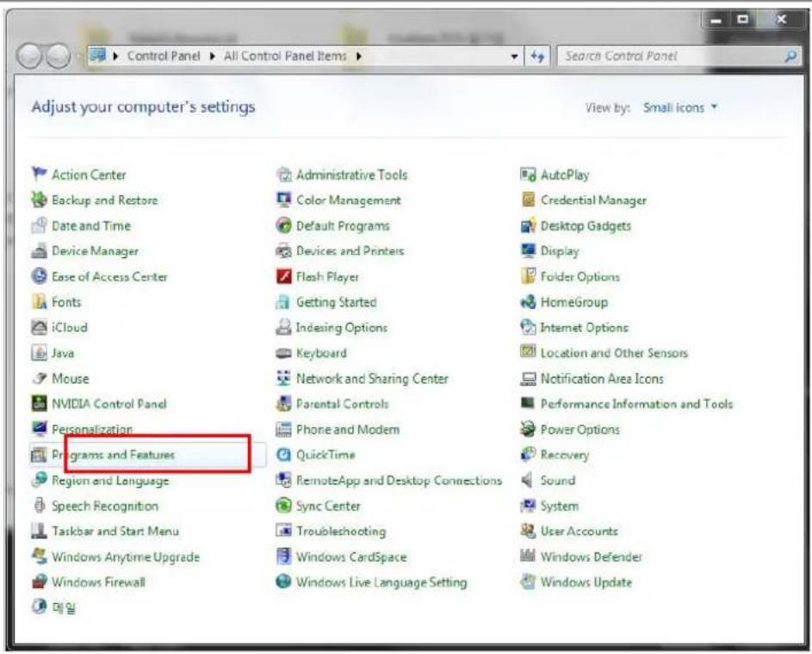Click the Action Center flag icon
This screenshot has height=654, width=812.
(x=39, y=174)
